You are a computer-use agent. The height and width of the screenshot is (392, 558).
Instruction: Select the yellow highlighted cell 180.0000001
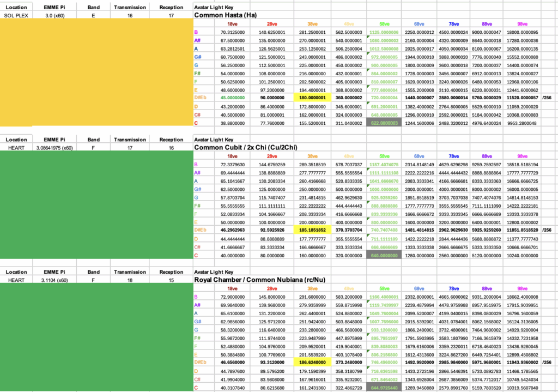point(317,97)
